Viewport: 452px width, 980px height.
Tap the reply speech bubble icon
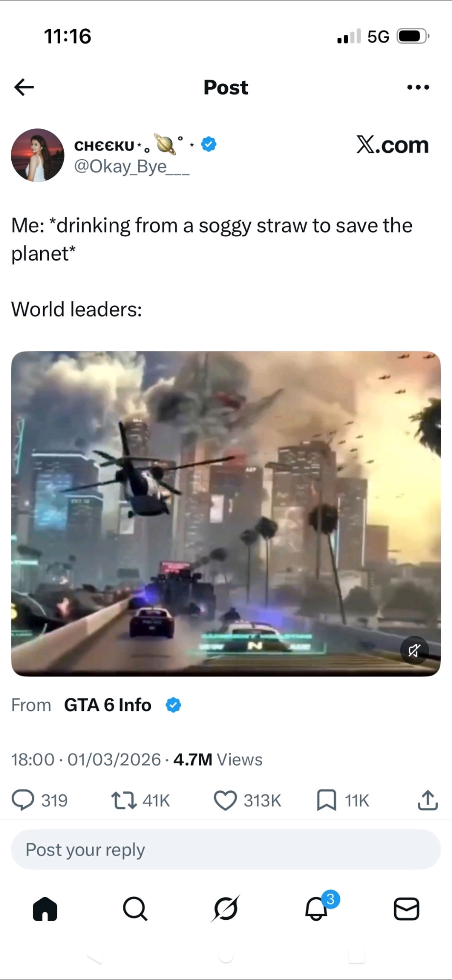23,800
